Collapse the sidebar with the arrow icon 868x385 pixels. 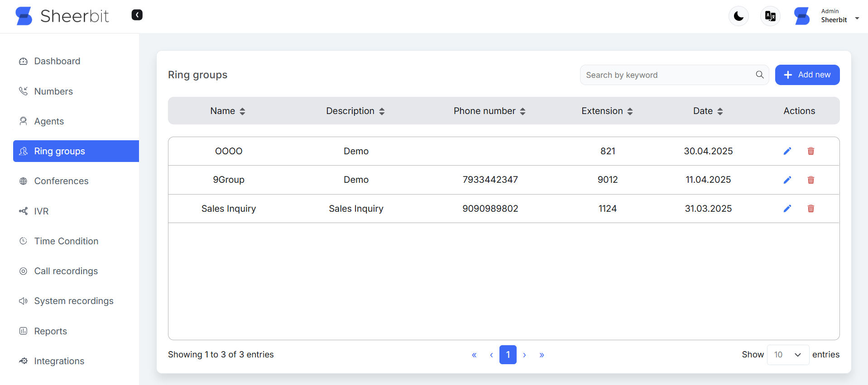(x=137, y=15)
